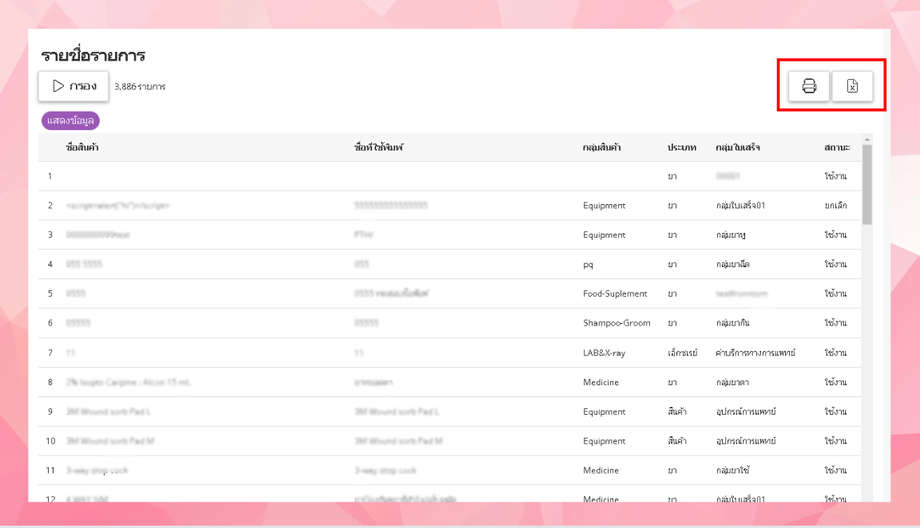The width and height of the screenshot is (920, 528).
Task: Click สินค้า type in row 9
Action: [x=677, y=411]
